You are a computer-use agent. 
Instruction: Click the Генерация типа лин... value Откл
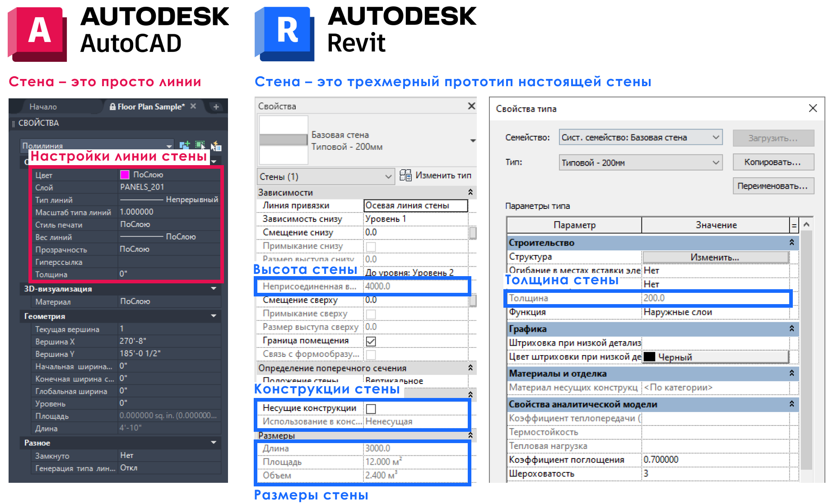pyautogui.click(x=169, y=468)
